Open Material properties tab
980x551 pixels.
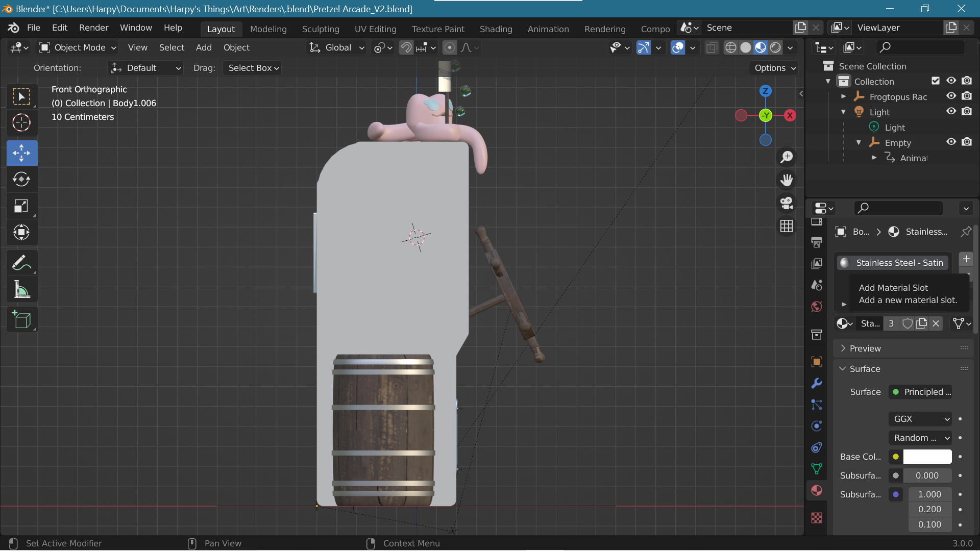[x=817, y=490]
